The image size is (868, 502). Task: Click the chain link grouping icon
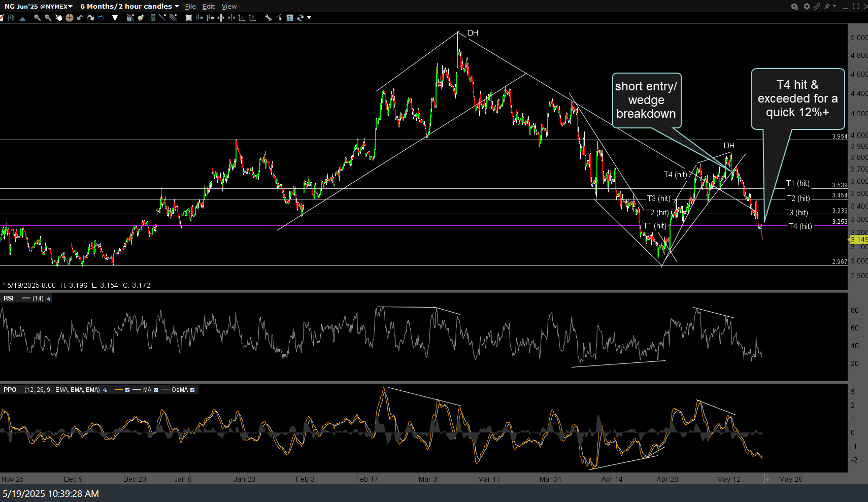[x=817, y=7]
